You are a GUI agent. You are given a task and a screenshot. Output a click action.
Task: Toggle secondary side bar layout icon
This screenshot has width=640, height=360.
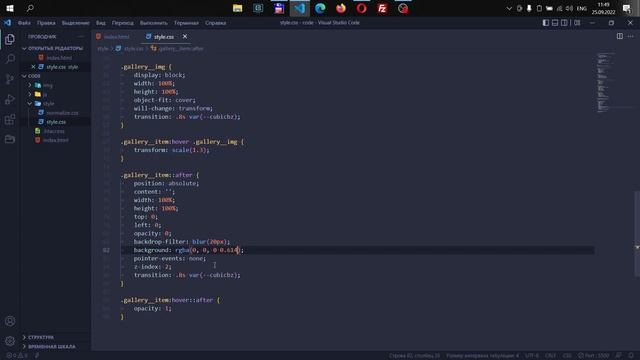click(x=564, y=23)
